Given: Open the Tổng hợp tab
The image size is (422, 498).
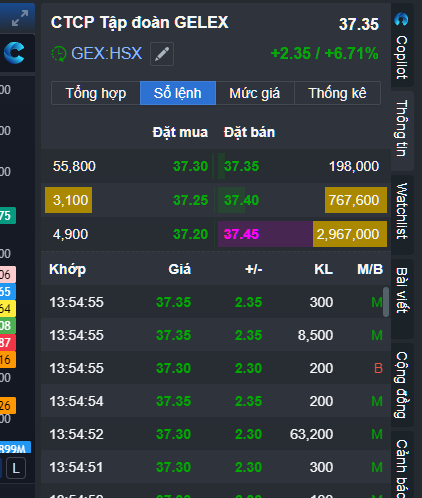Looking at the screenshot, I should pos(96,93).
